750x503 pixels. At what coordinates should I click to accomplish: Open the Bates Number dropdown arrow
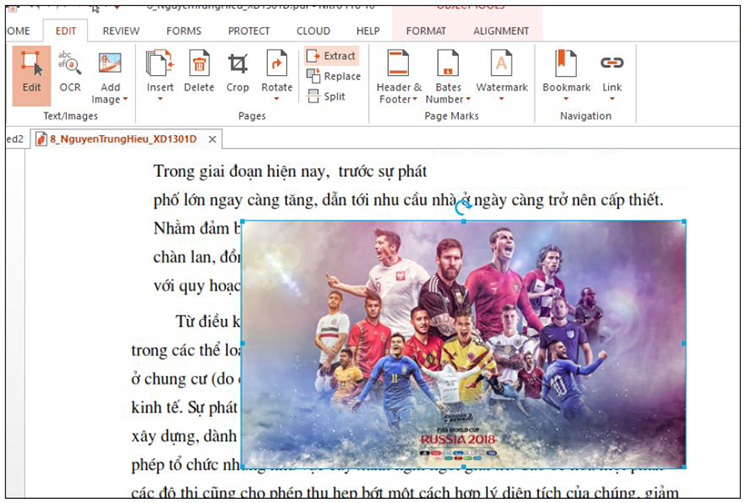pos(468,99)
